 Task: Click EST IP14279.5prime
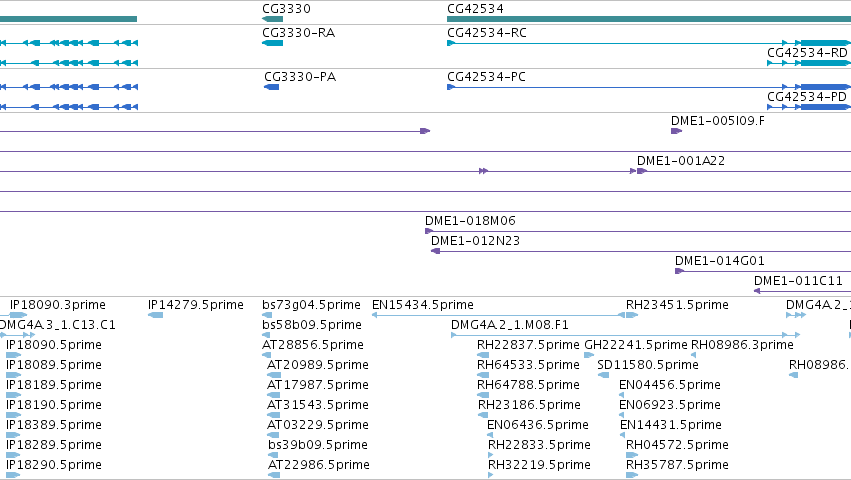[195, 305]
